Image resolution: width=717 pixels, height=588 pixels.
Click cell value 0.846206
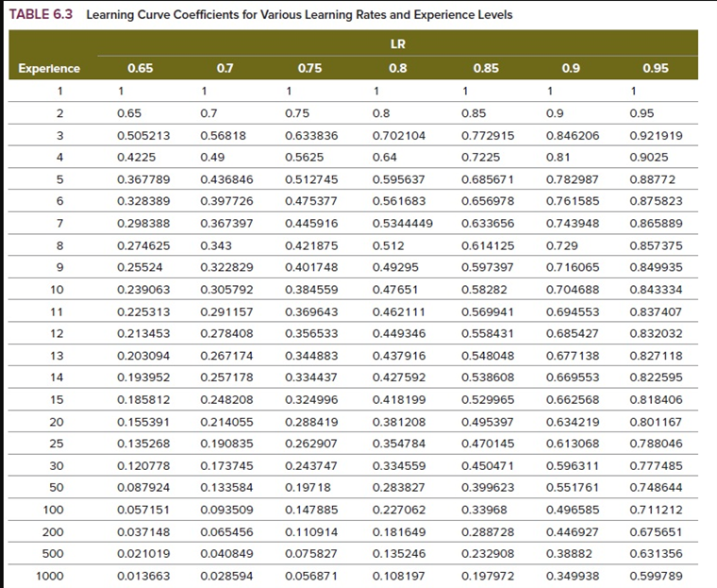[573, 136]
